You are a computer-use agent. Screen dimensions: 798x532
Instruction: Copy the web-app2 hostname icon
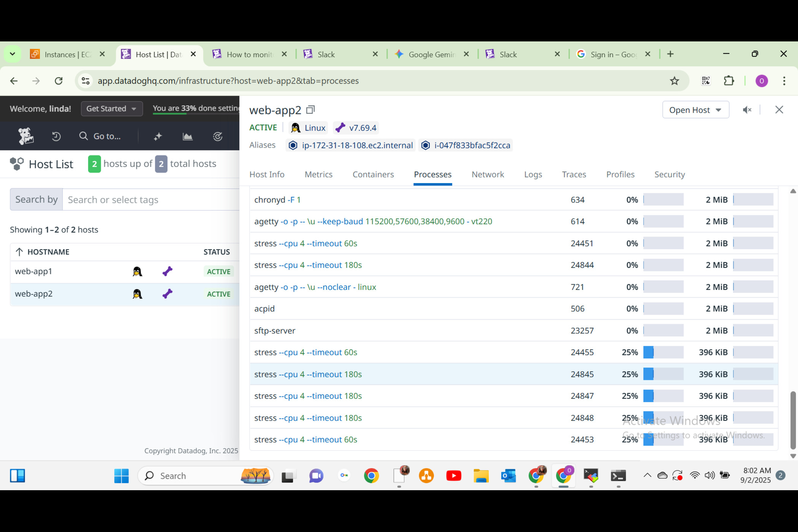click(310, 110)
